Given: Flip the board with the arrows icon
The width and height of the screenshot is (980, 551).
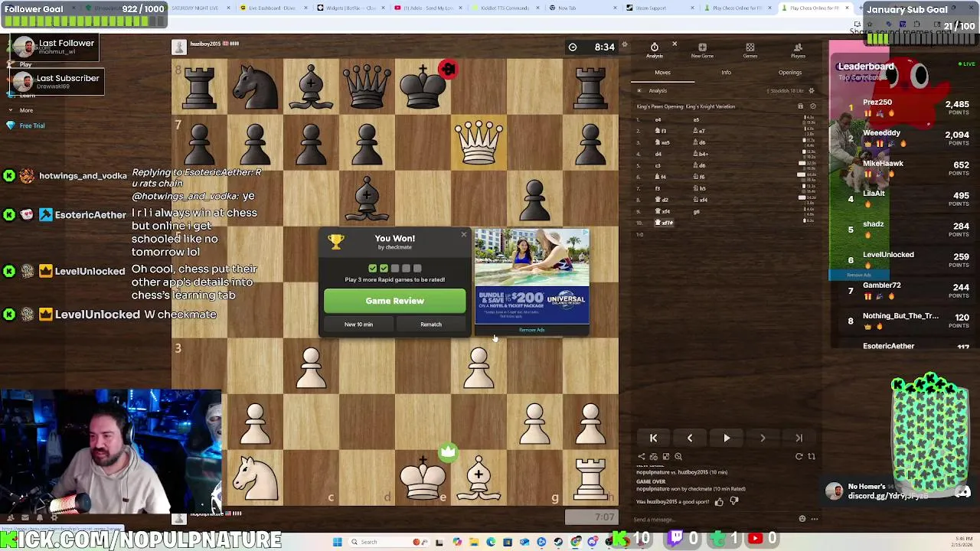Looking at the screenshot, I should [x=812, y=457].
